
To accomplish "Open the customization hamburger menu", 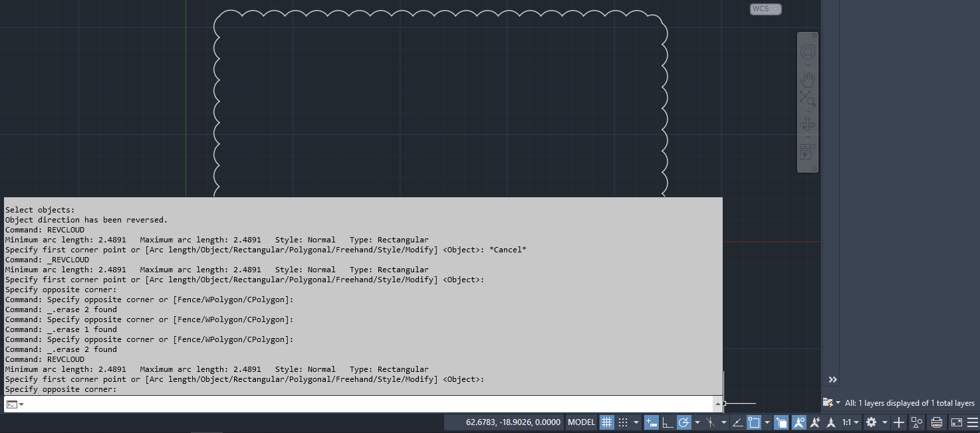I will click(x=971, y=422).
